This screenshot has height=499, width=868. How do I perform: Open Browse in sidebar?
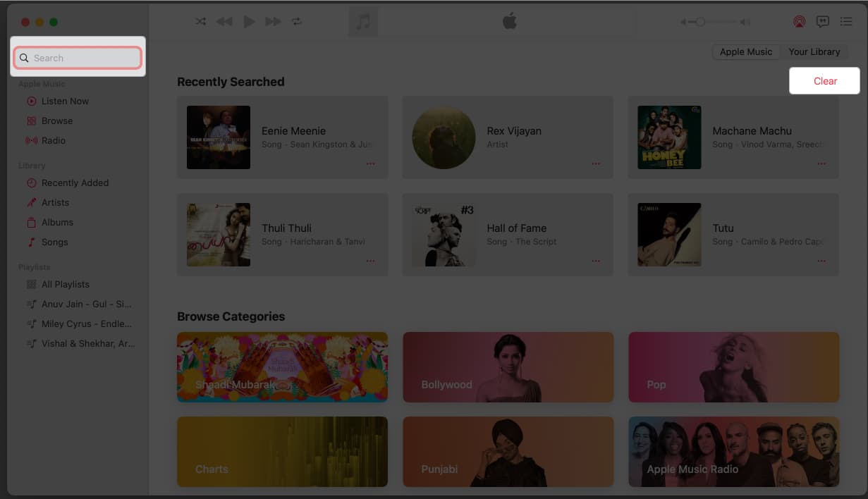(56, 121)
